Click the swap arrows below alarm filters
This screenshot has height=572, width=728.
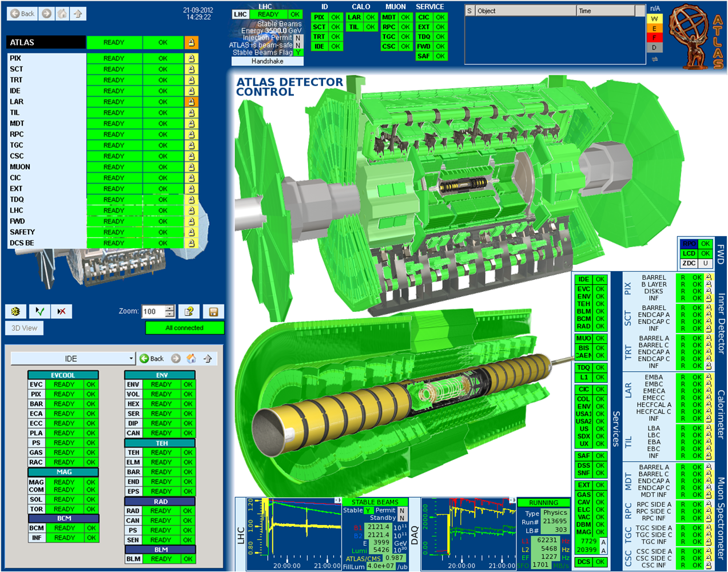point(654,59)
